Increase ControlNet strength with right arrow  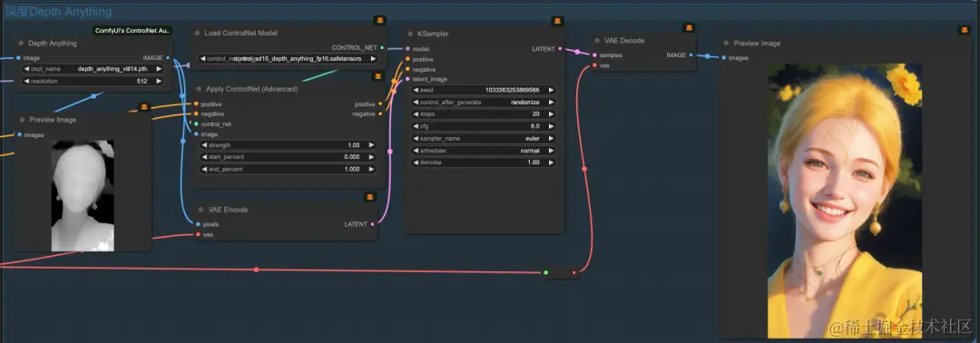click(x=372, y=145)
